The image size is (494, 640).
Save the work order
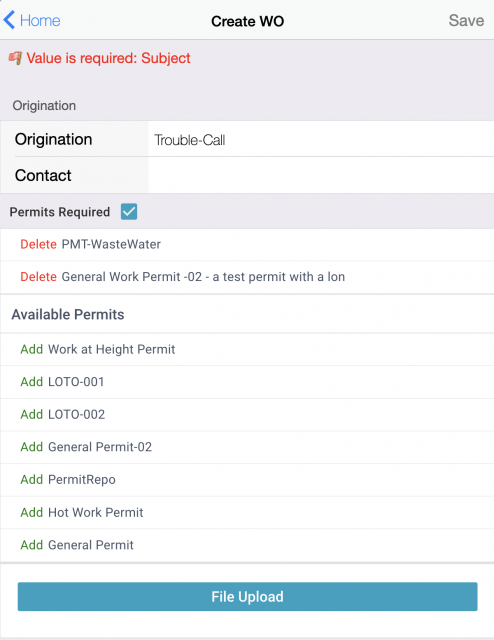point(466,20)
